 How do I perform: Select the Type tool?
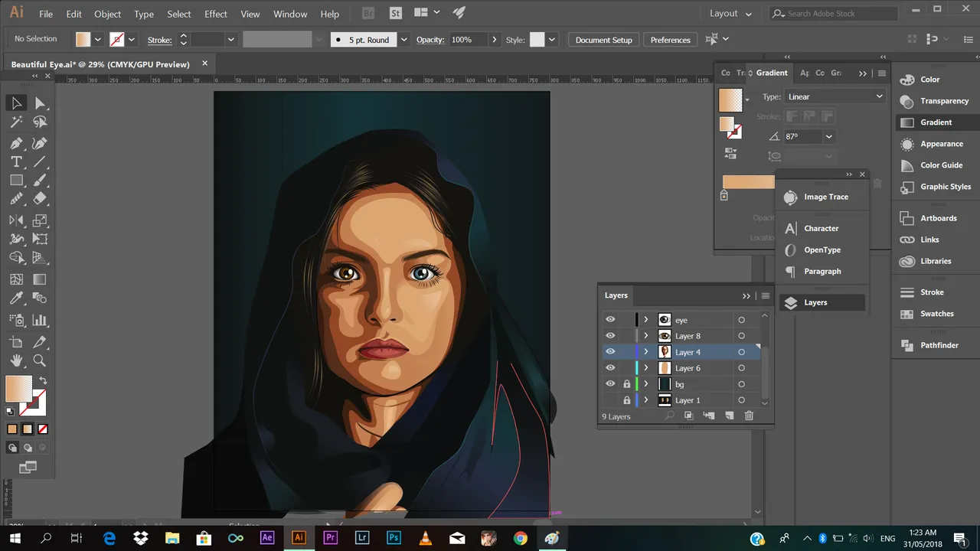coord(16,161)
